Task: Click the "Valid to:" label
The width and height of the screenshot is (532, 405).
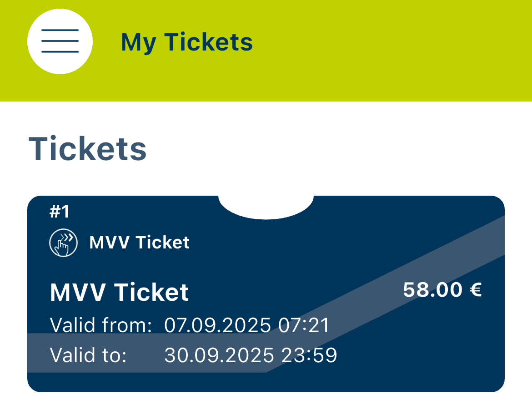Action: (x=88, y=355)
